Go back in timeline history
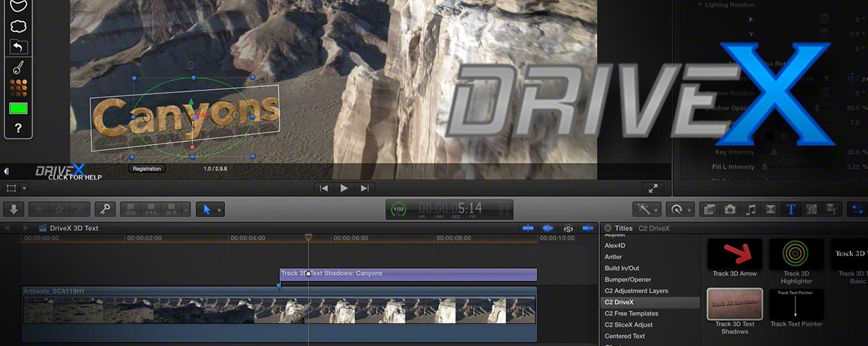This screenshot has height=346, width=868. click(x=7, y=228)
